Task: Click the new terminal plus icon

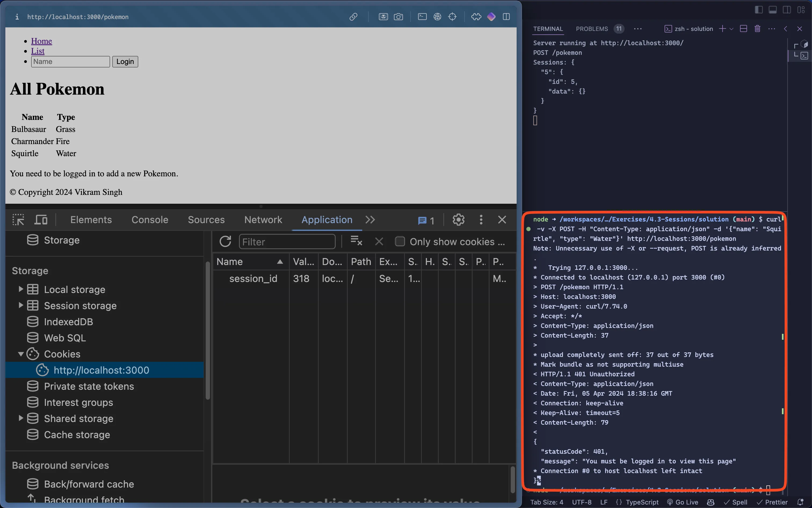Action: (722, 29)
